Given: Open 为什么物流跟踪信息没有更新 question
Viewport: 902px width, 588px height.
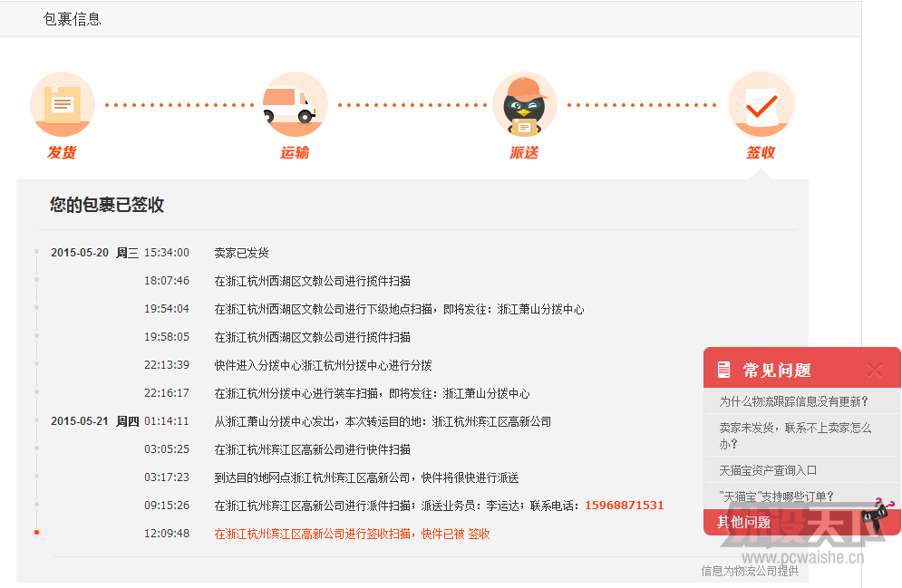Looking at the screenshot, I should point(793,401).
